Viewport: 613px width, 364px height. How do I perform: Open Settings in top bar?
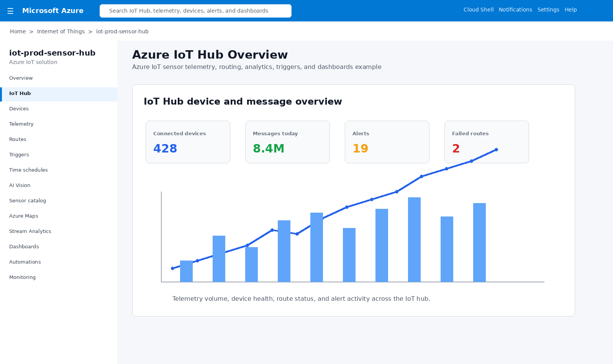coord(548,10)
